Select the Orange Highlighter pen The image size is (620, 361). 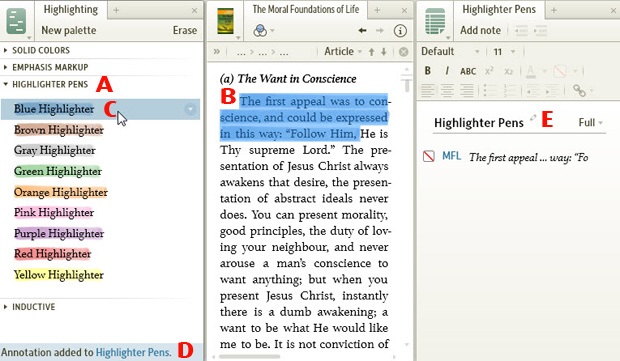point(61,192)
